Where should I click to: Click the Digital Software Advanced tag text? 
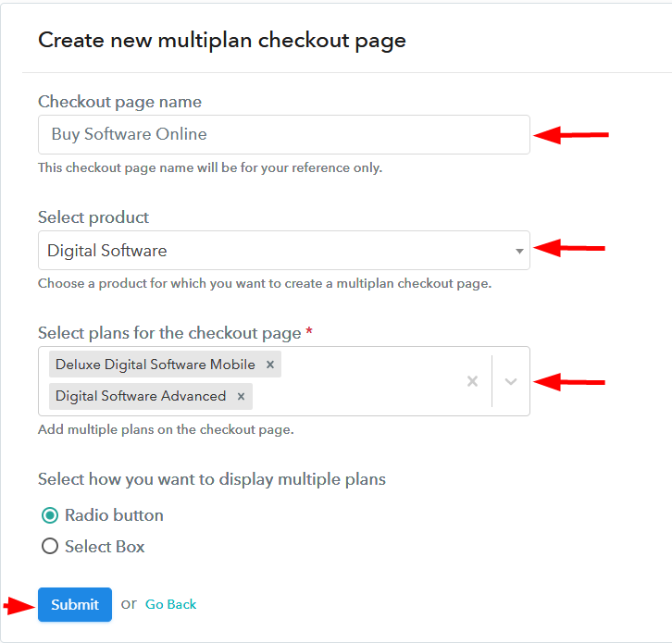coord(141,396)
